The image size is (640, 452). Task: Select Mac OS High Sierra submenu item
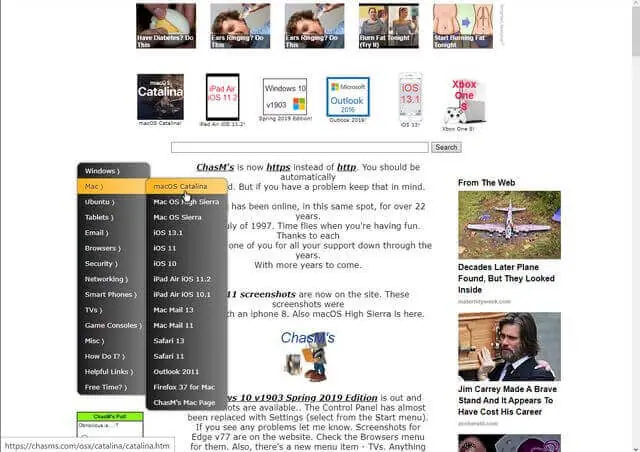point(187,202)
